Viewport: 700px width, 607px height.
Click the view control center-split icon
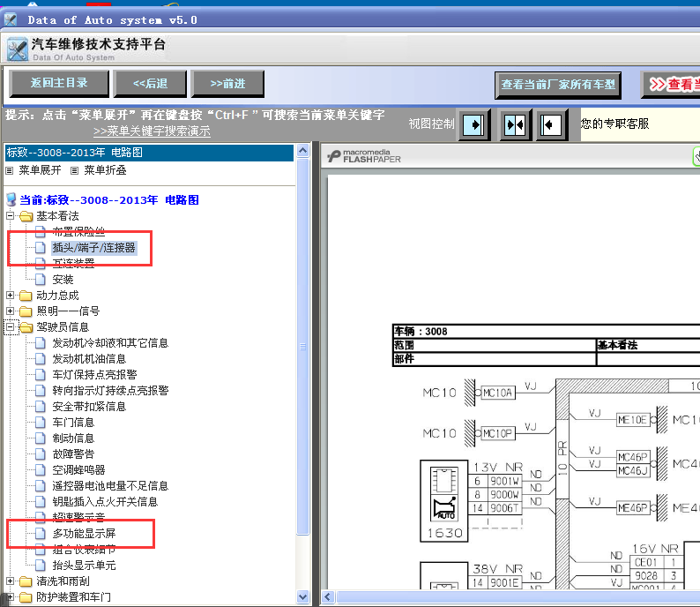click(515, 124)
